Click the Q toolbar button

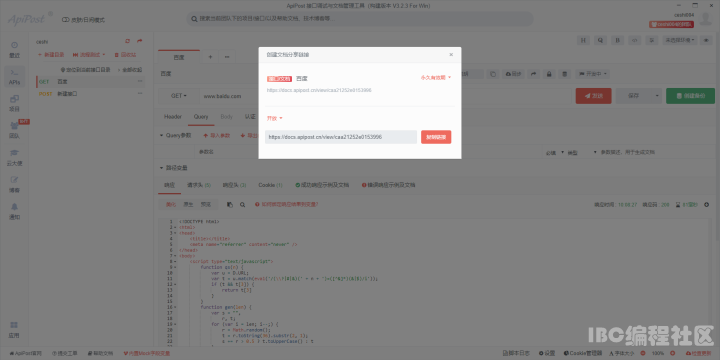[600, 40]
